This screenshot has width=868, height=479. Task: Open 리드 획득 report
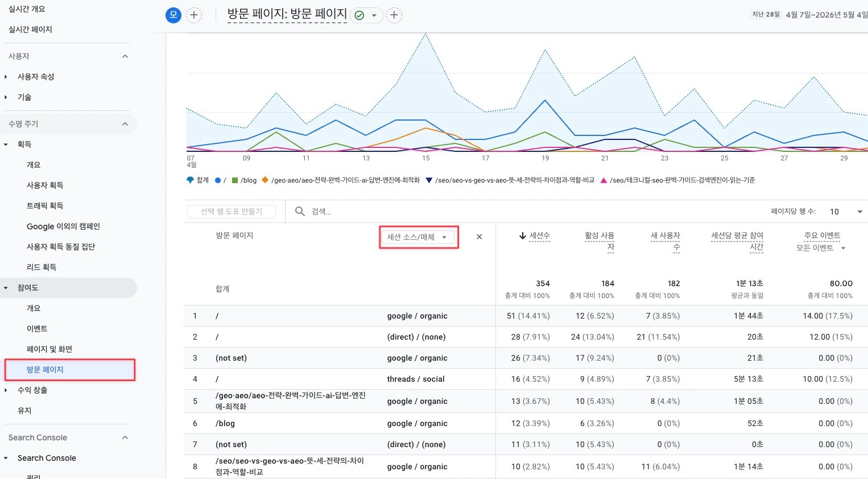(x=42, y=267)
